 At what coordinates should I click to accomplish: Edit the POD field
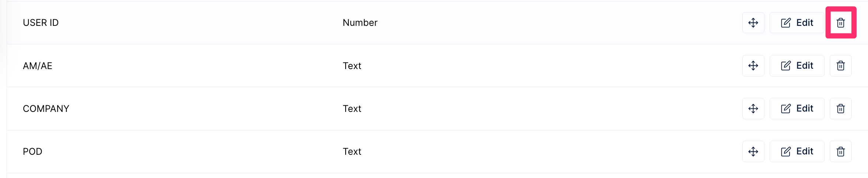tap(797, 151)
